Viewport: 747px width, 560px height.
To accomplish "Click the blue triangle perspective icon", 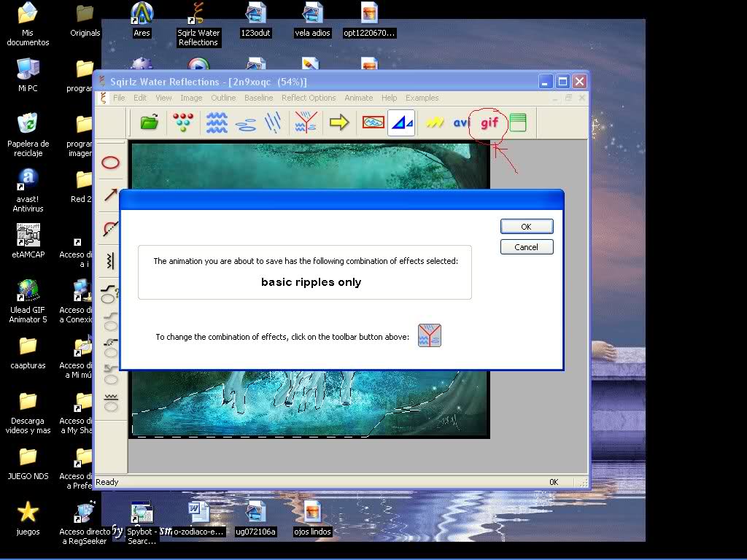I will [401, 122].
